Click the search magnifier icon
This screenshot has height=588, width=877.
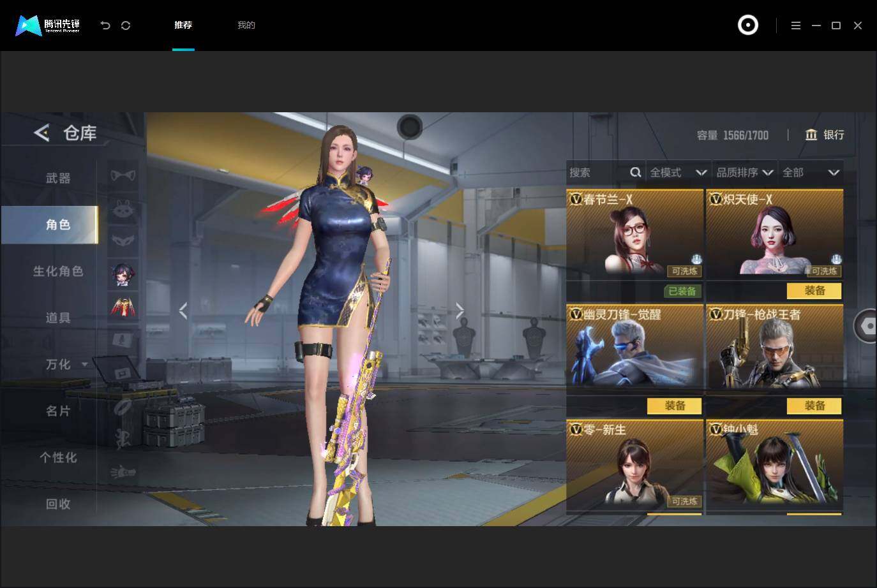635,172
